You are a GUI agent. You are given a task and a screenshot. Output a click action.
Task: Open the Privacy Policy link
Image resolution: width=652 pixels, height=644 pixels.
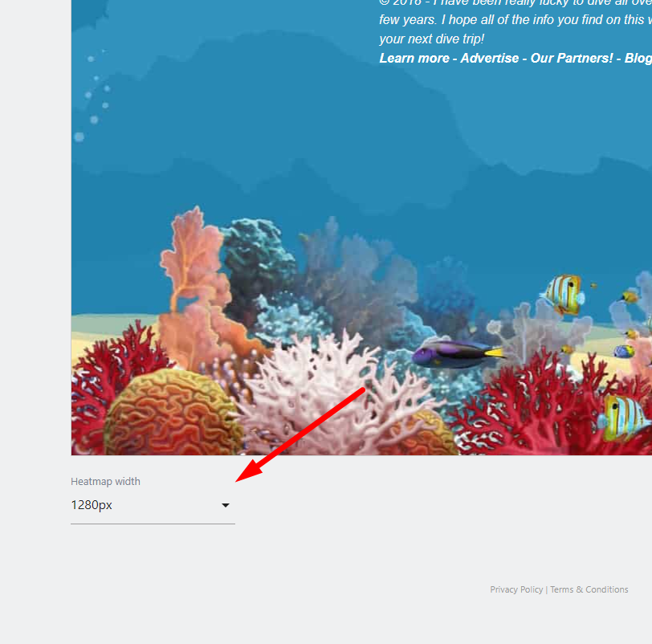(516, 589)
